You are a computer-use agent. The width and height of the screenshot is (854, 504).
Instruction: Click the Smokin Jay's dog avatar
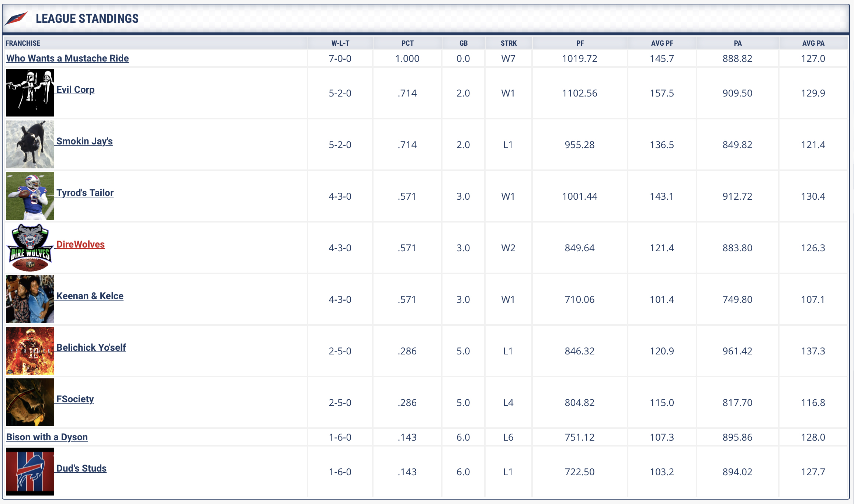pyautogui.click(x=30, y=144)
